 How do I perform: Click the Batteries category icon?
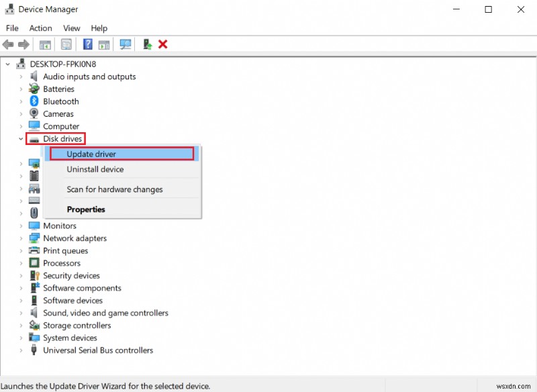pyautogui.click(x=34, y=89)
